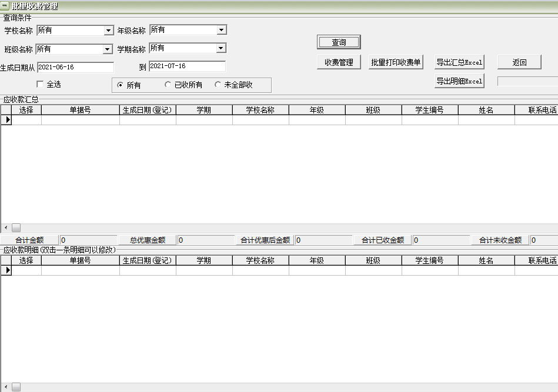
Task: Click the 合计已收金额 value field
Action: (x=441, y=240)
